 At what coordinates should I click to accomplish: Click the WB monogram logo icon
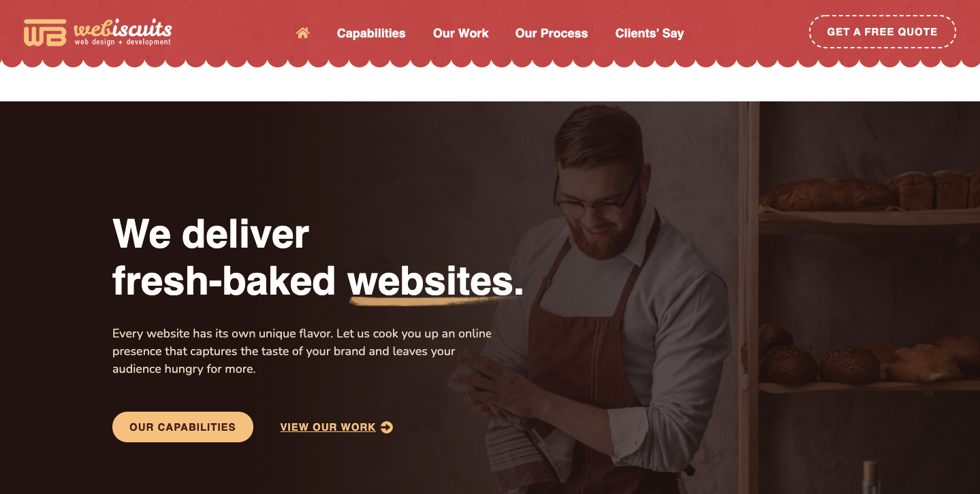[45, 33]
